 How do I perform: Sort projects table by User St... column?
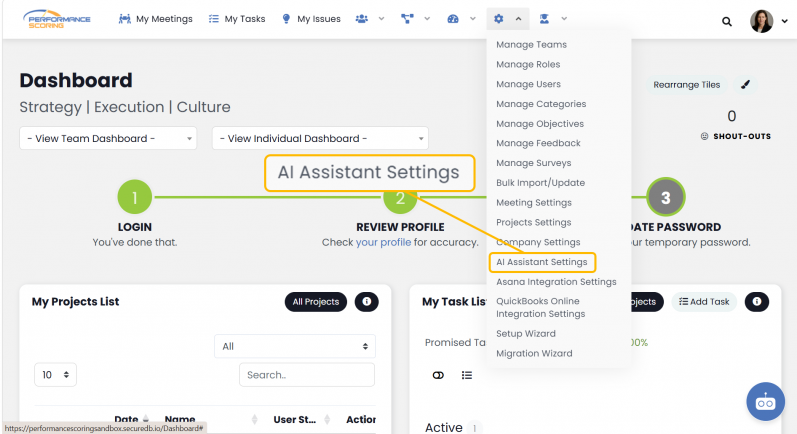pos(302,419)
